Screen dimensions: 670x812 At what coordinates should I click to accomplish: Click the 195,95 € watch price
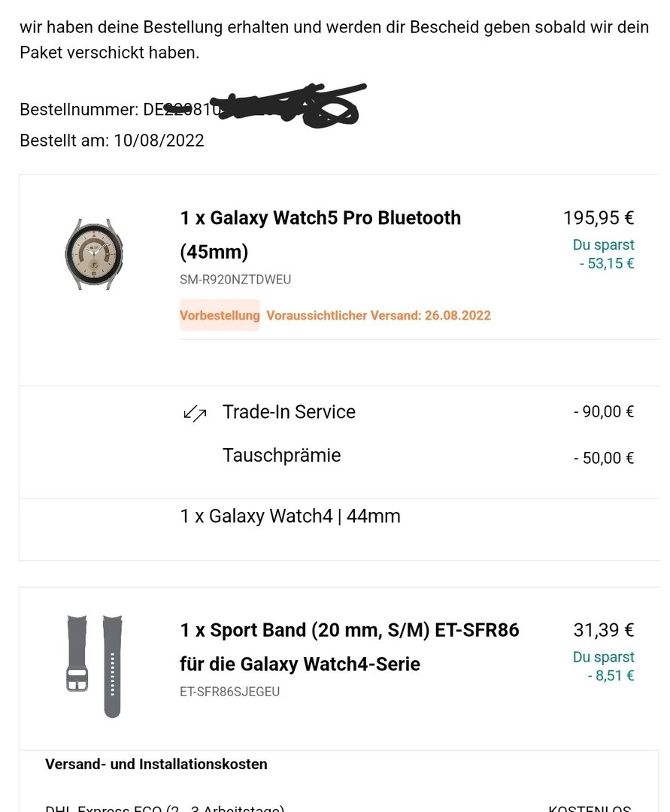599,218
